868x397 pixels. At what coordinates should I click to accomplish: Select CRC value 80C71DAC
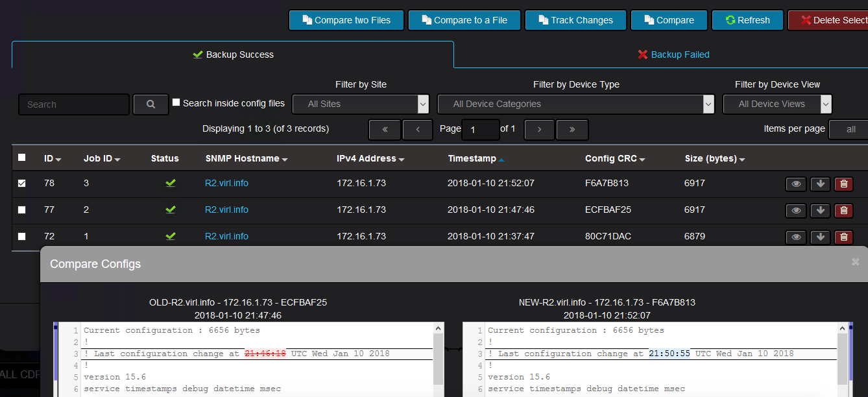(x=608, y=236)
